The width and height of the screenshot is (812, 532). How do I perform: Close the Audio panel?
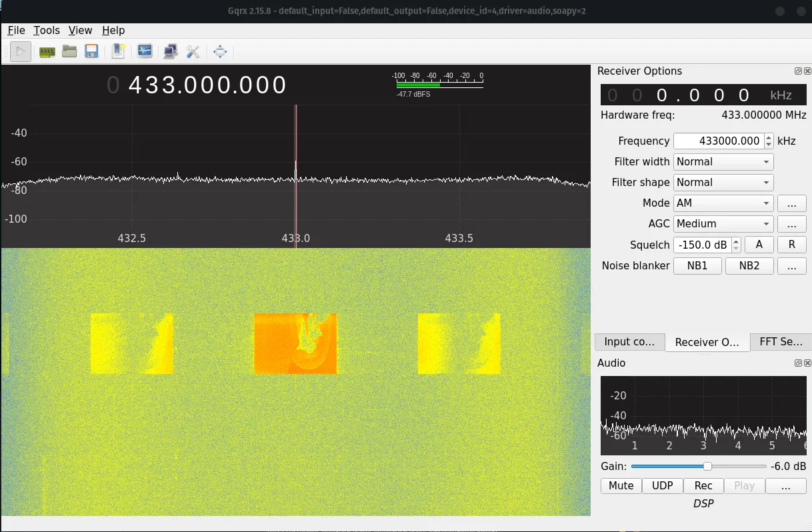pyautogui.click(x=807, y=363)
